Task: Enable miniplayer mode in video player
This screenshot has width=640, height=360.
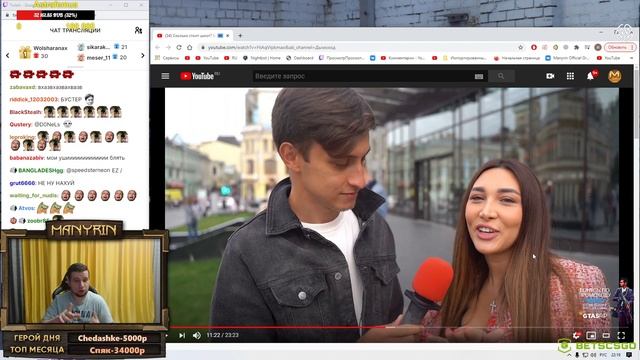Action: pyautogui.click(x=591, y=336)
